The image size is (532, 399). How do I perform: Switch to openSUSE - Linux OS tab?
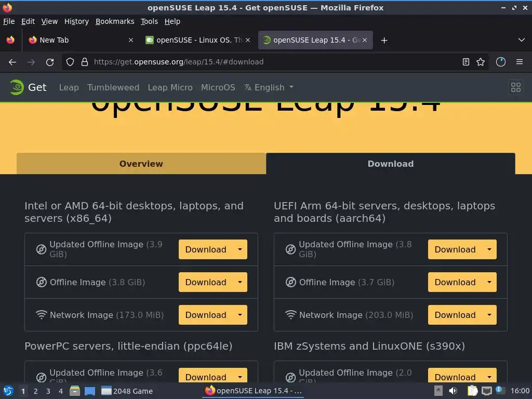click(198, 40)
